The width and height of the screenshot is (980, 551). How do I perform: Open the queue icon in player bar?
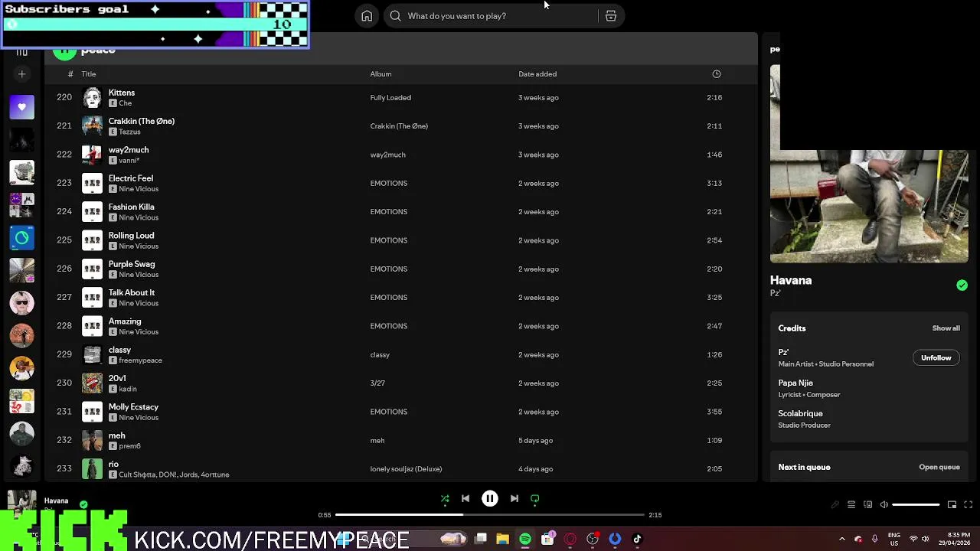point(851,505)
